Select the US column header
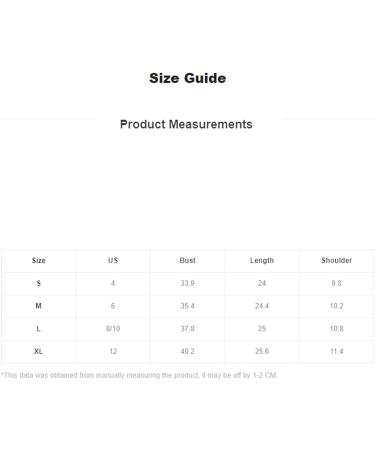Viewport: 375px width, 450px height. point(113,260)
